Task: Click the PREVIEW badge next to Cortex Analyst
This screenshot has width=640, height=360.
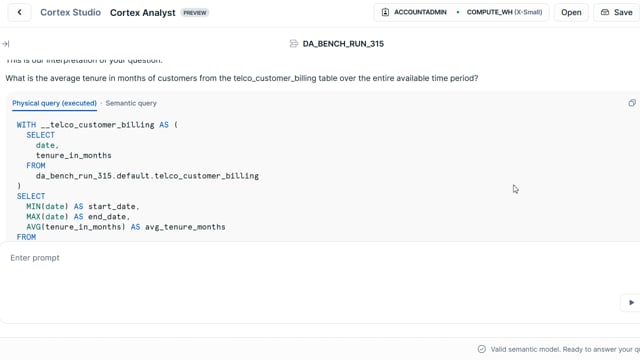Action: coord(195,13)
